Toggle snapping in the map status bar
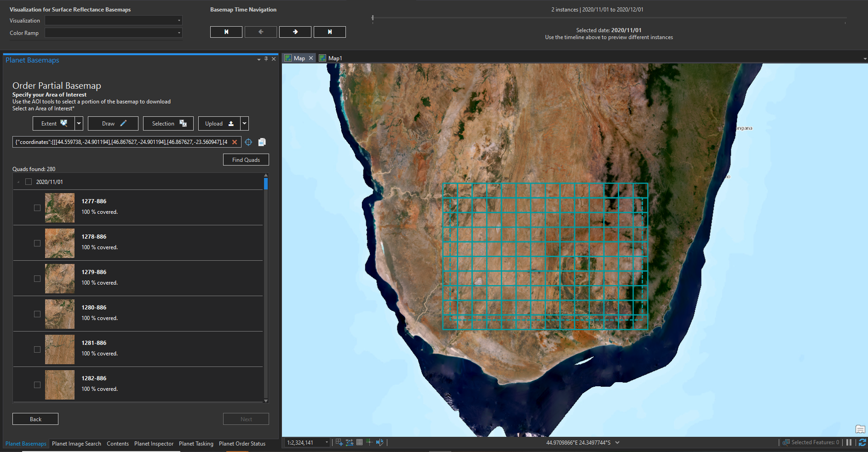The height and width of the screenshot is (452, 868). 369,442
